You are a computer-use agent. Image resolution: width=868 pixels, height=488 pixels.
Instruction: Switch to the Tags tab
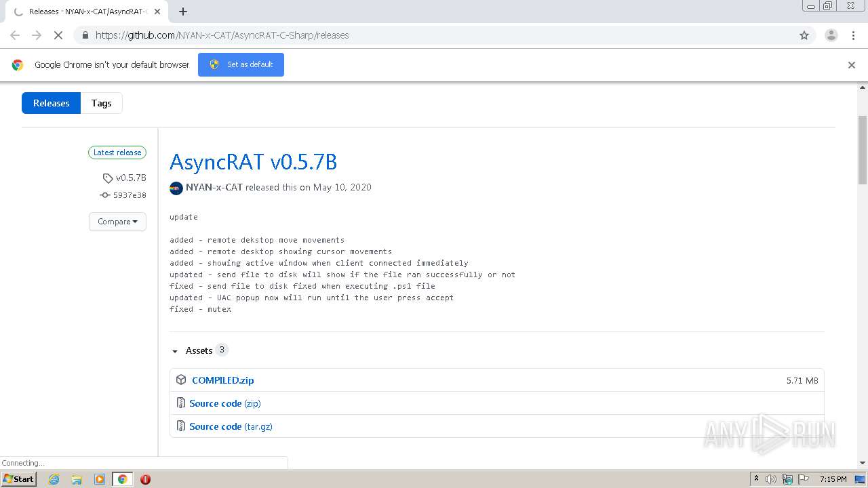coord(101,103)
